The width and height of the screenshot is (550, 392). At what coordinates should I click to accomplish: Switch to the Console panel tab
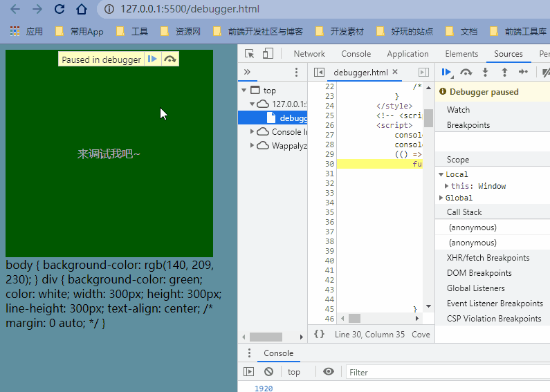point(356,54)
